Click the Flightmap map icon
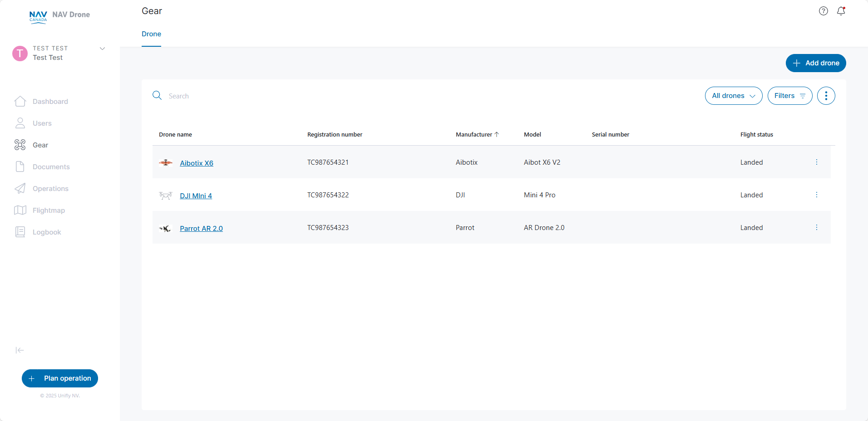The height and width of the screenshot is (421, 868). 20,210
